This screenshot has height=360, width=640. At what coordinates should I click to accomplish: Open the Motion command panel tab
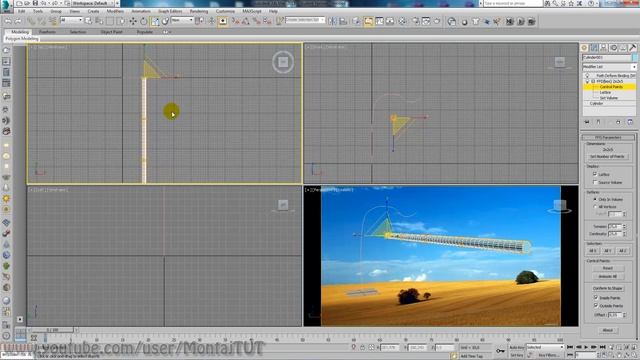[613, 48]
